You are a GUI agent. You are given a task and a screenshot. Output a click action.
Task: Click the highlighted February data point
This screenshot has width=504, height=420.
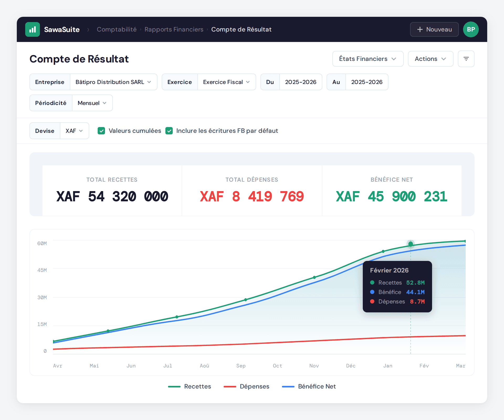click(x=411, y=244)
